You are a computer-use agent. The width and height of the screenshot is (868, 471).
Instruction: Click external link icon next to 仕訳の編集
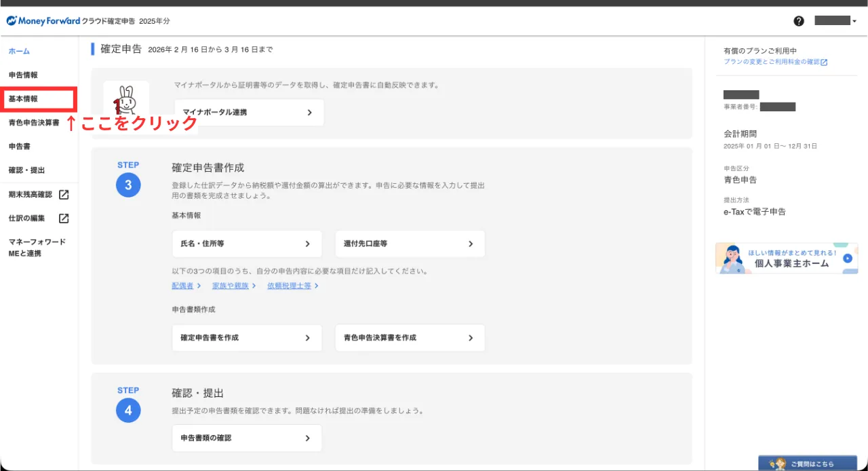[64, 219]
